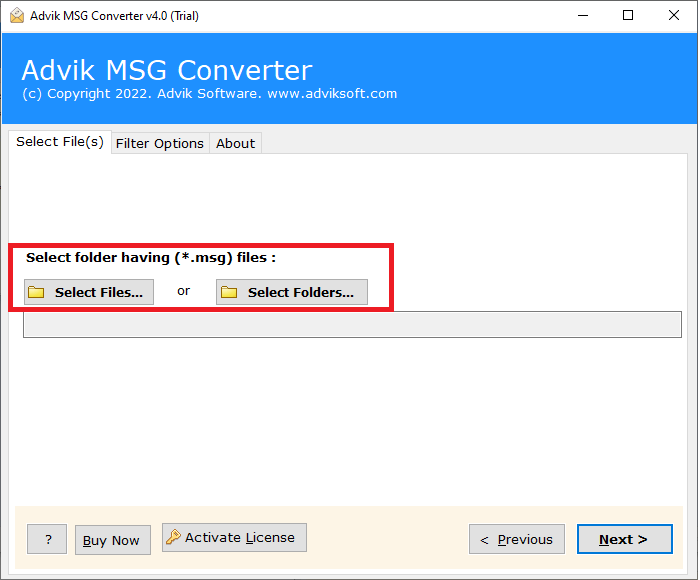The height and width of the screenshot is (580, 700).
Task: Proceed with the Next button
Action: tap(625, 539)
